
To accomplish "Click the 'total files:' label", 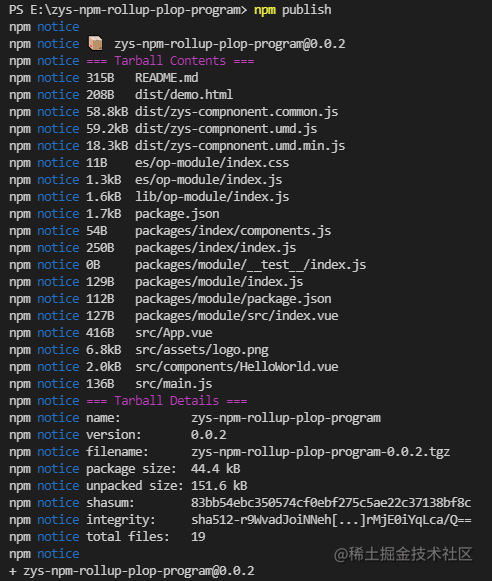I will (x=127, y=537).
